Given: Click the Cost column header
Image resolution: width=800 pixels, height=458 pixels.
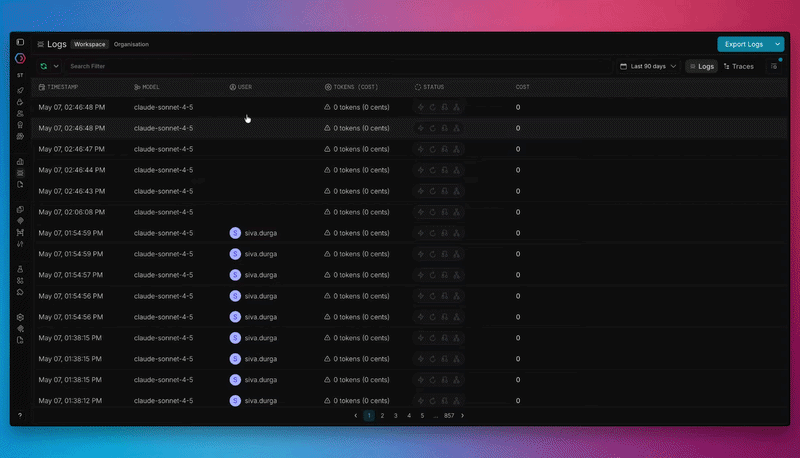Looking at the screenshot, I should tap(522, 87).
